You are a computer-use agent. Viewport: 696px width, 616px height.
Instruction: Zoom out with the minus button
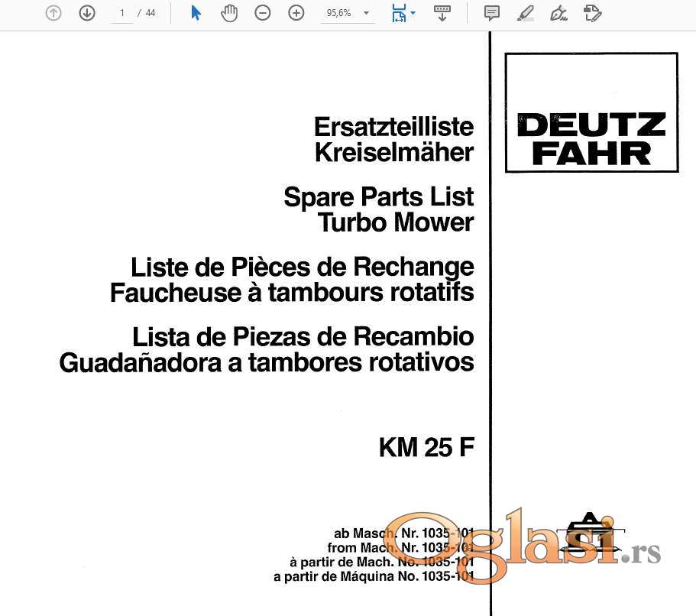tap(262, 13)
